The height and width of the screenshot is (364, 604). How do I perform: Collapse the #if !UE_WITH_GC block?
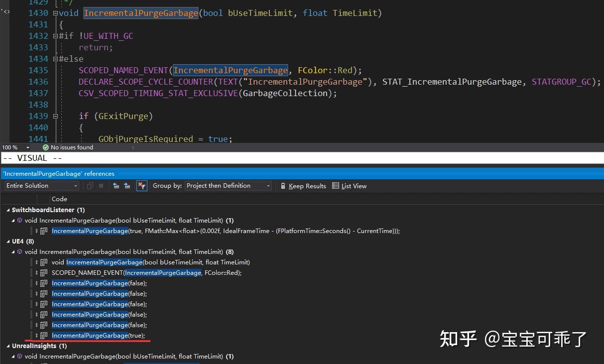(x=55, y=35)
